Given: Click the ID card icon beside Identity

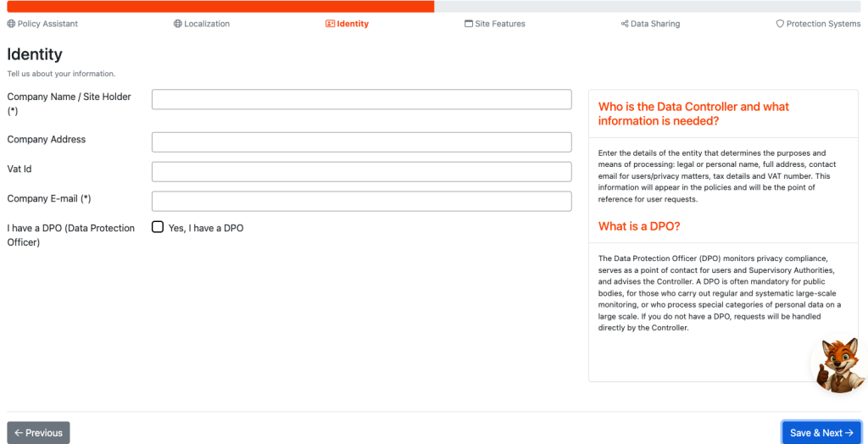Looking at the screenshot, I should pos(330,24).
